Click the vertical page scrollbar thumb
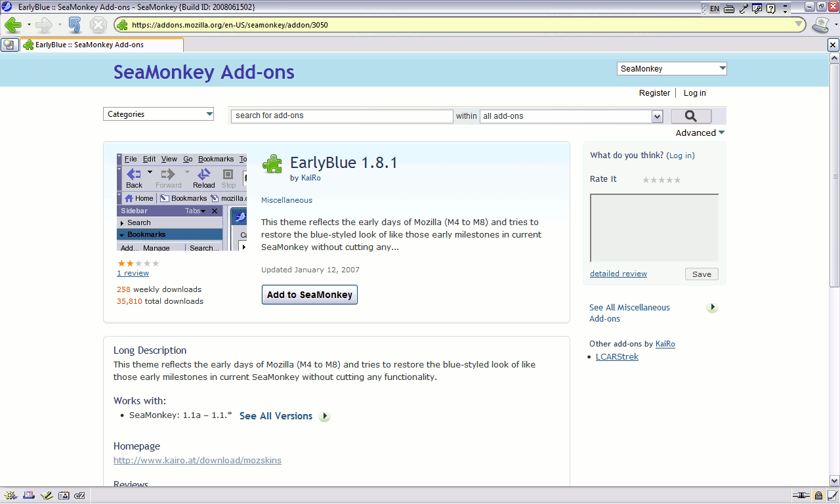840x504 pixels. click(834, 176)
